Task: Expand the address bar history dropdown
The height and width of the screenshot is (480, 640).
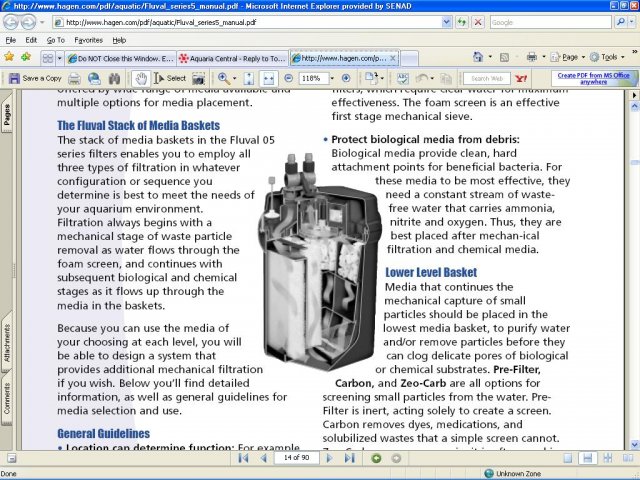Action: pos(447,22)
